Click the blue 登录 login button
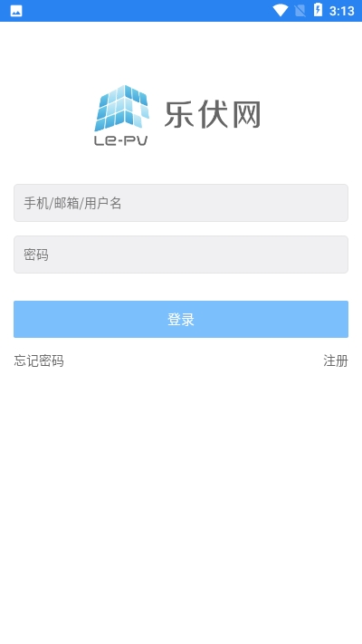The height and width of the screenshot is (644, 362). click(181, 319)
